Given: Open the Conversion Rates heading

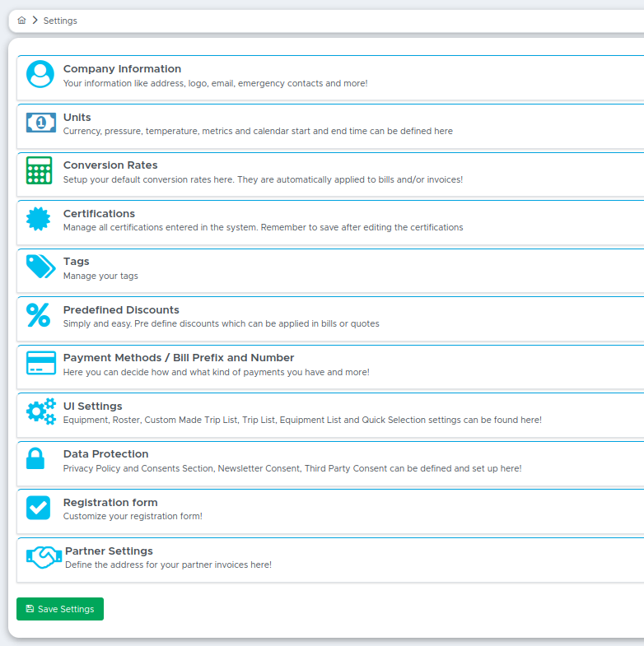Looking at the screenshot, I should pyautogui.click(x=110, y=165).
